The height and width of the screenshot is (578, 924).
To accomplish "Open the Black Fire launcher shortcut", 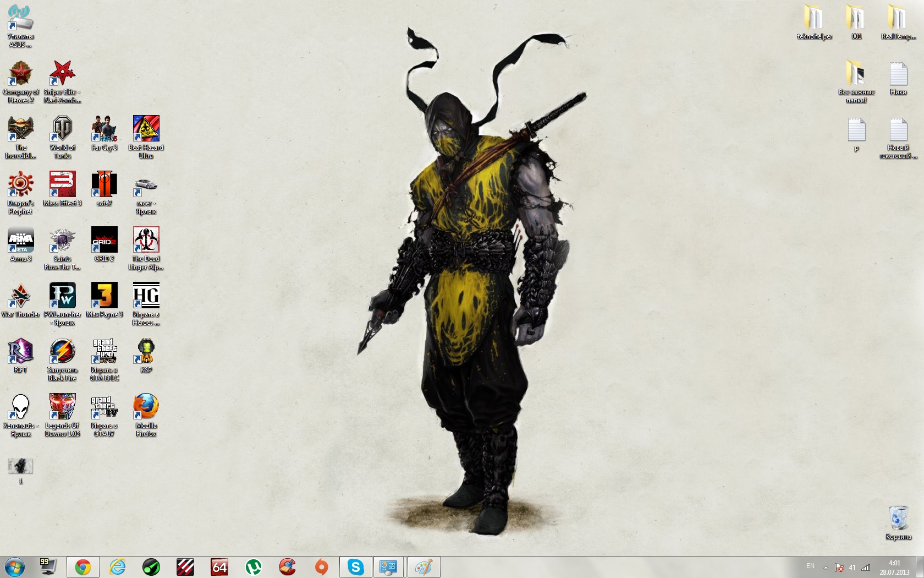I will coord(62,360).
